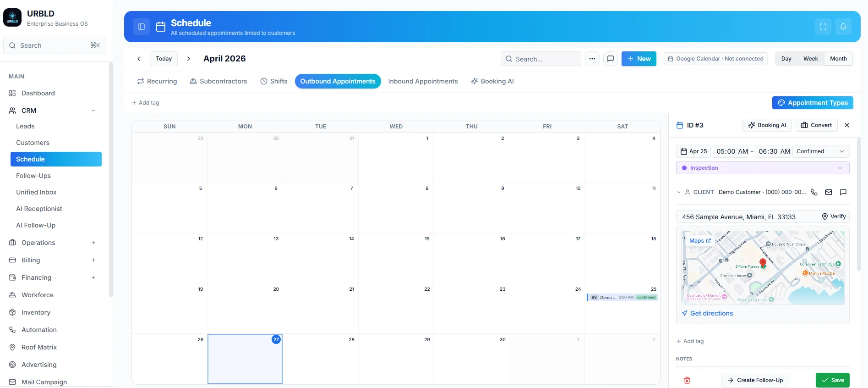Open the chat message icon beside New
Image resolution: width=868 pixels, height=388 pixels.
611,59
